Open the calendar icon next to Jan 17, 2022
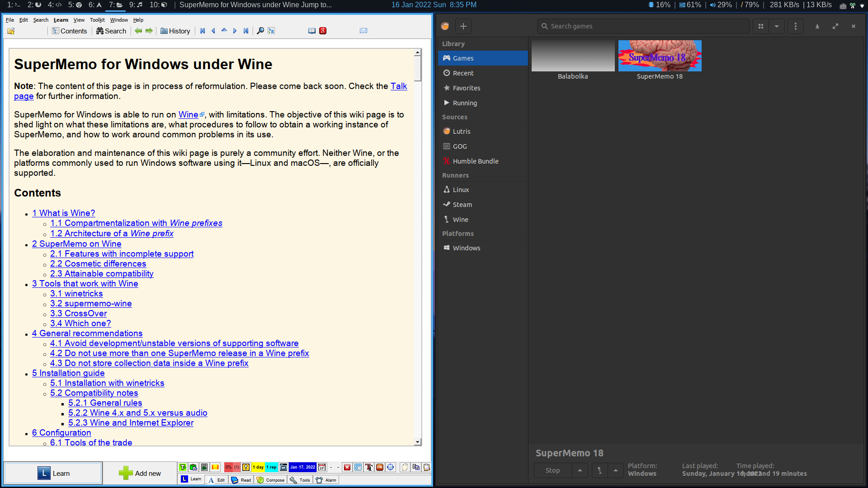The image size is (868, 488). point(322,467)
